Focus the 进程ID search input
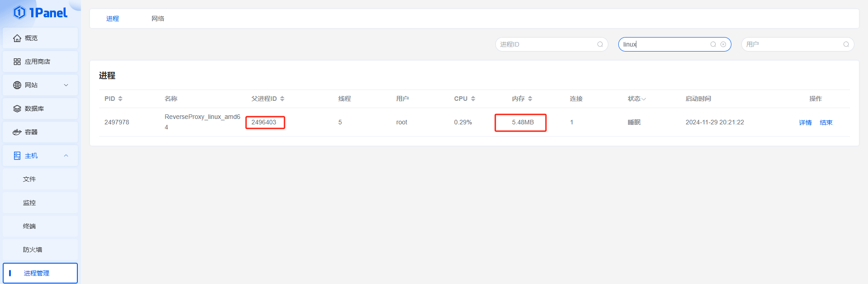This screenshot has width=868, height=284. [546, 44]
